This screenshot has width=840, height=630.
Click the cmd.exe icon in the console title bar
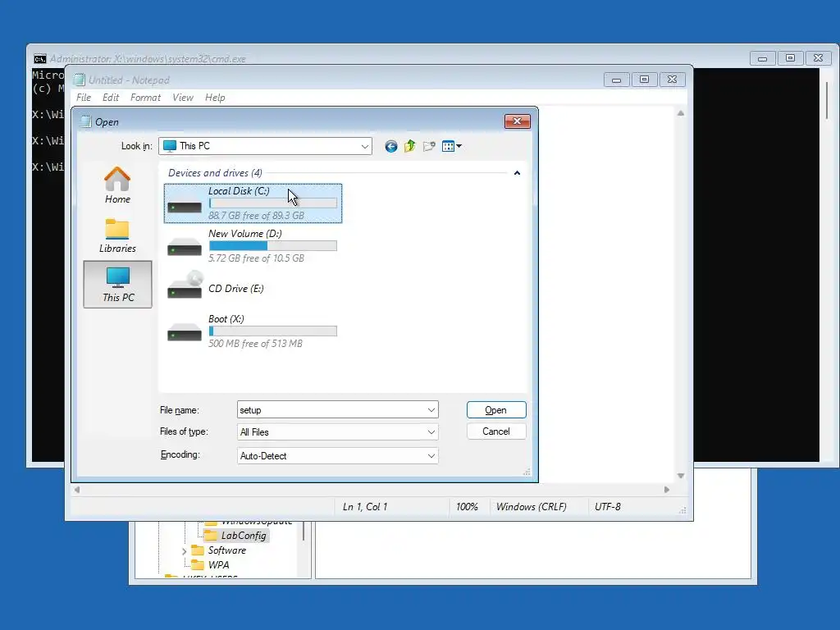coord(39,58)
